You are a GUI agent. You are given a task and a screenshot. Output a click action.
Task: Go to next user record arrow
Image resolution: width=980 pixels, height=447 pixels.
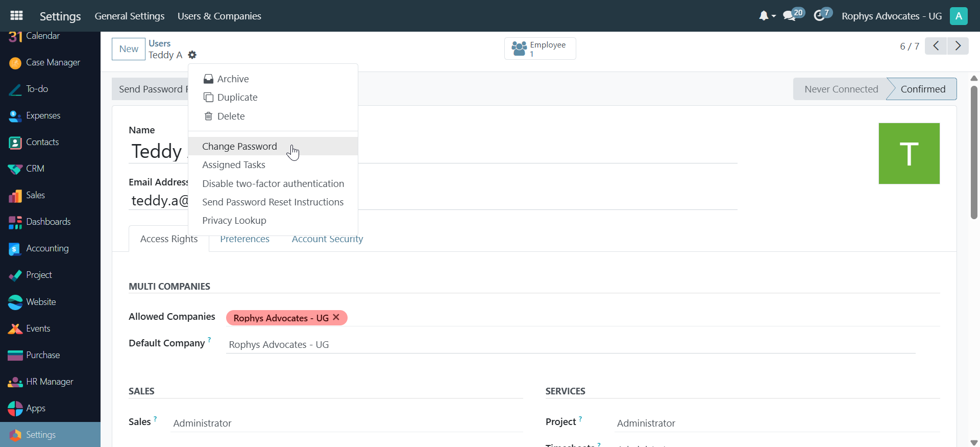(958, 46)
